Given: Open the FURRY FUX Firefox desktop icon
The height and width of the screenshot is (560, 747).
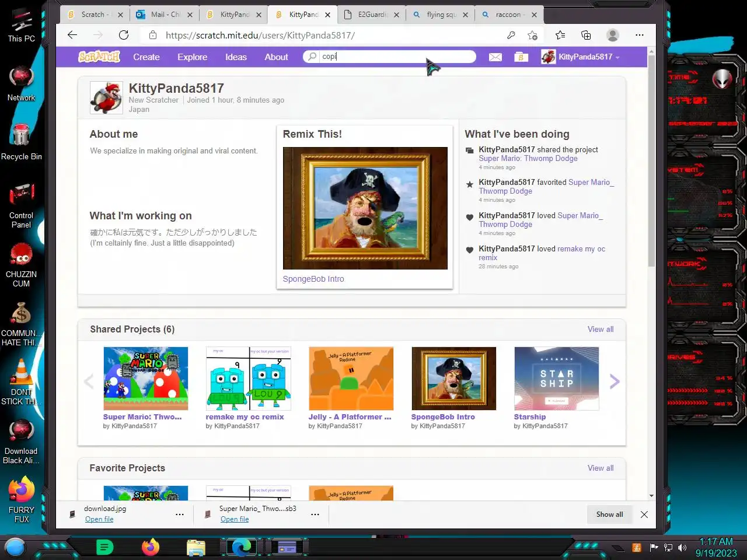Looking at the screenshot, I should tap(22, 499).
